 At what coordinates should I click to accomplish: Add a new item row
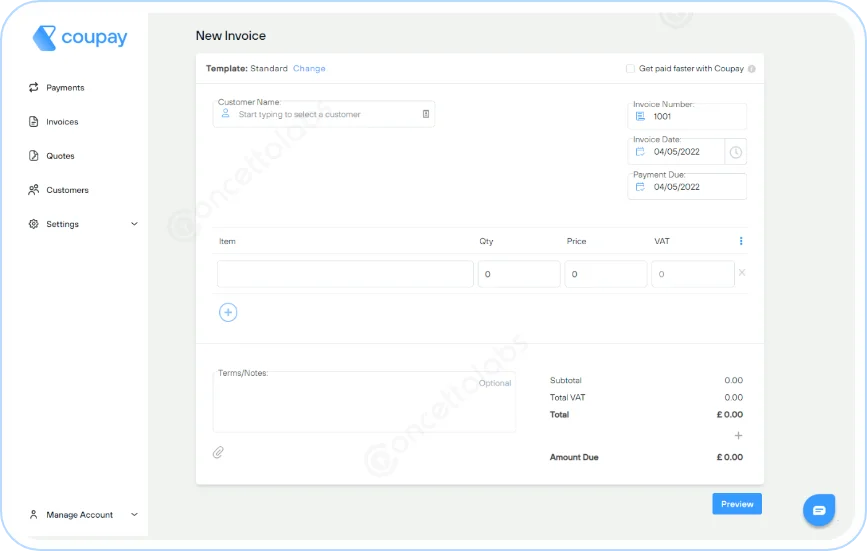(228, 312)
